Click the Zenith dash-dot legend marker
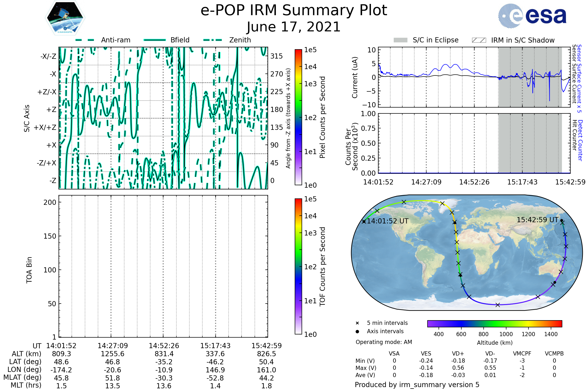588x392 pixels. [213, 40]
